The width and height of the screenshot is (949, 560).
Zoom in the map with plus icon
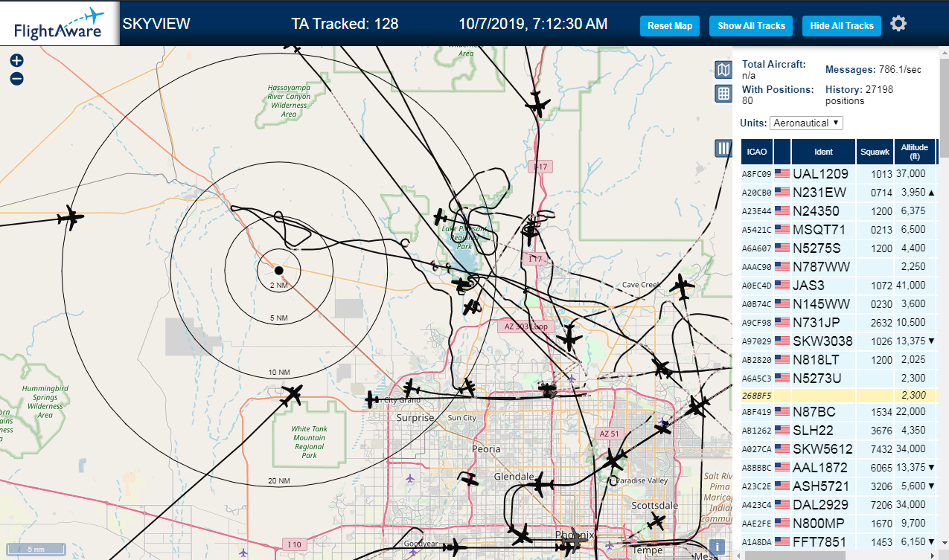(17, 61)
